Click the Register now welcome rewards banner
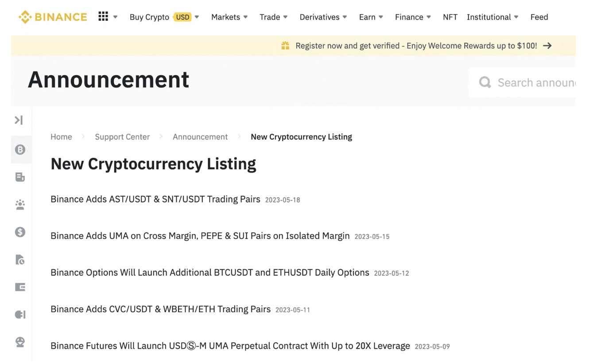The width and height of the screenshot is (605, 364). click(293, 46)
